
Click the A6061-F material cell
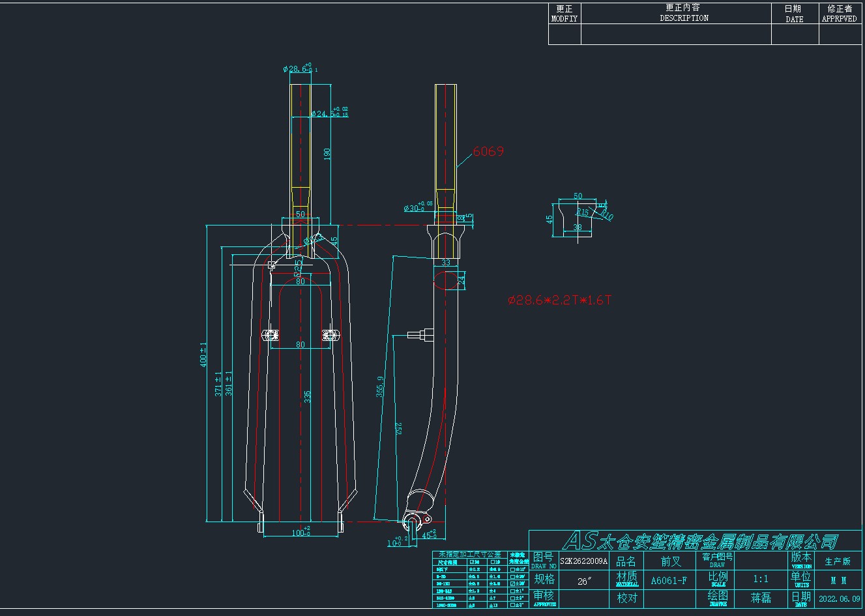669,580
